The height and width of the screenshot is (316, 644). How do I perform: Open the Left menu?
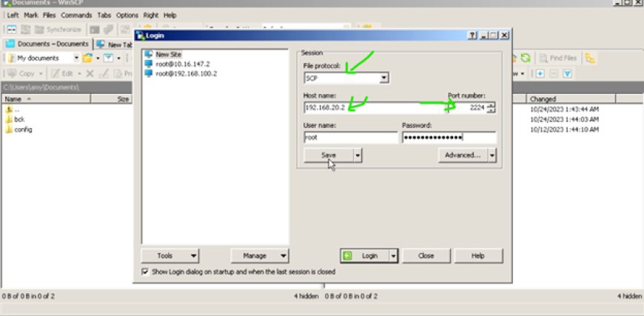(x=13, y=16)
